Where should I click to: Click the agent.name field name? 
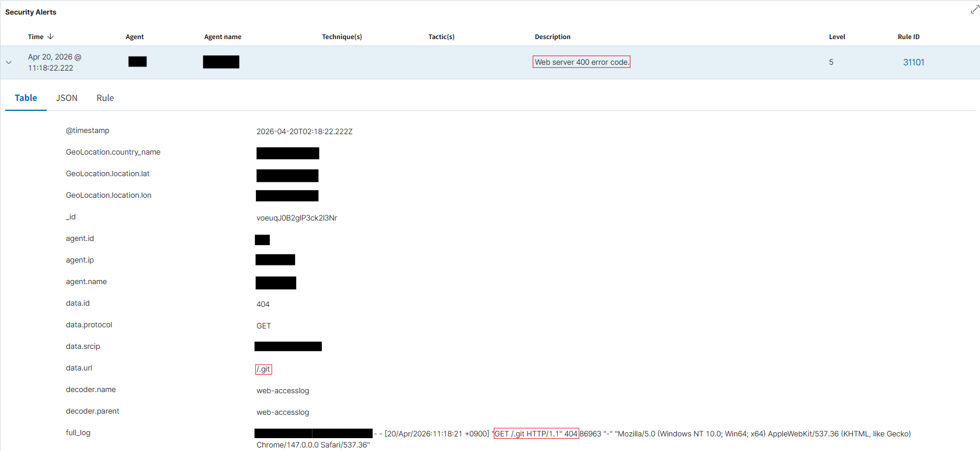click(x=86, y=282)
